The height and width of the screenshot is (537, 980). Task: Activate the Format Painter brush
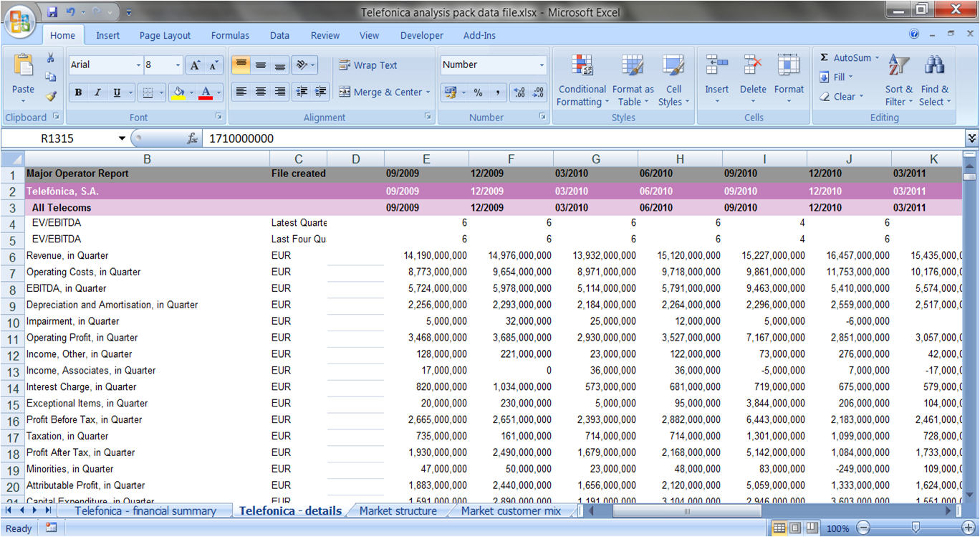click(x=51, y=95)
